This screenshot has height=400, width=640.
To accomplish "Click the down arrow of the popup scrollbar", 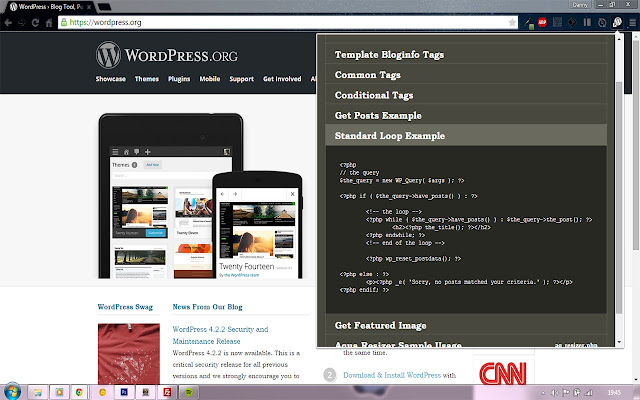I will (619, 342).
